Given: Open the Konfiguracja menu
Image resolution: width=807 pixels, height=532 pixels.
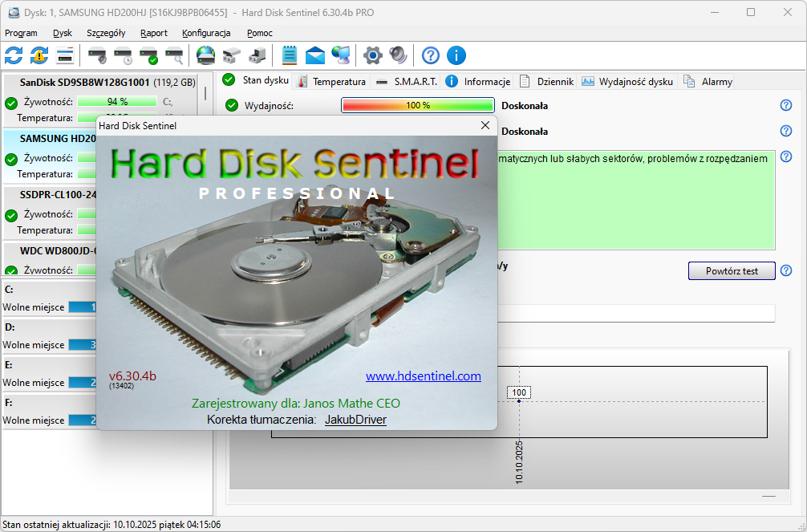Looking at the screenshot, I should tap(206, 33).
